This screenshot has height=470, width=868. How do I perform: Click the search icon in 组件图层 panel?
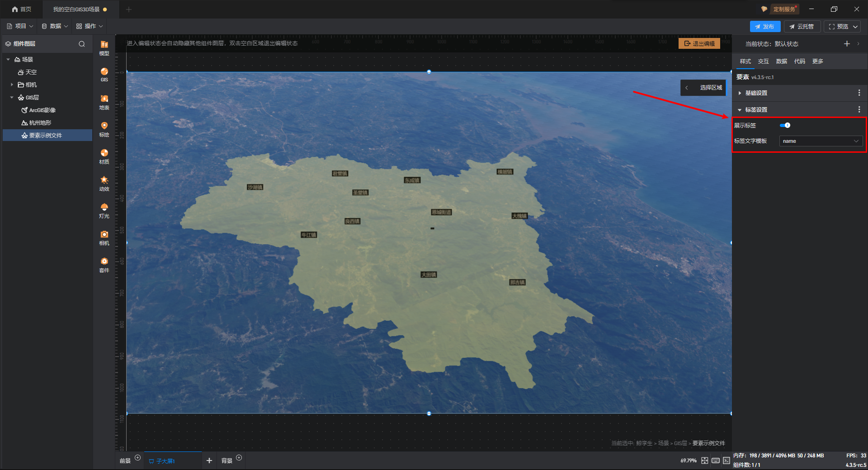tap(82, 44)
